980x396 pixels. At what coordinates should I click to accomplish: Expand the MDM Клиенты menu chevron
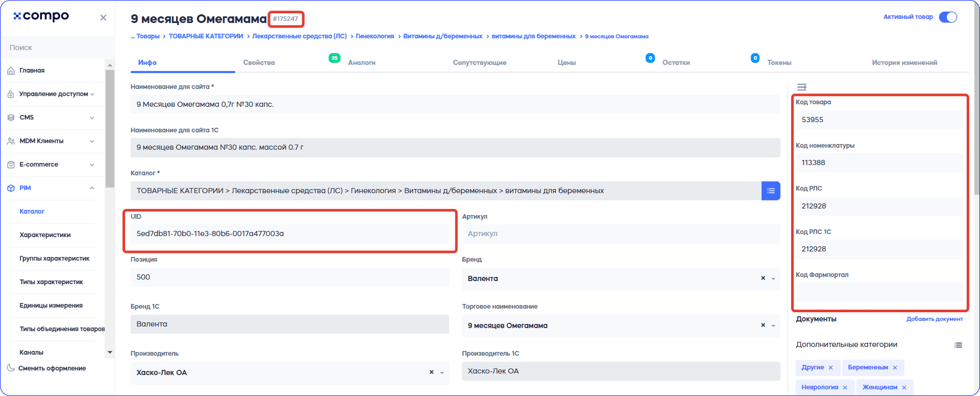pyautogui.click(x=92, y=141)
